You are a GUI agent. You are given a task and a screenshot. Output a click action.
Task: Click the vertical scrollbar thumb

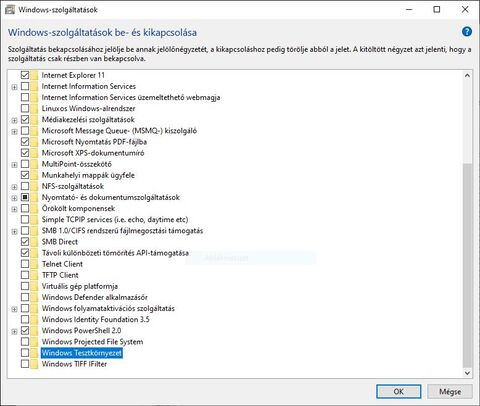(467, 265)
